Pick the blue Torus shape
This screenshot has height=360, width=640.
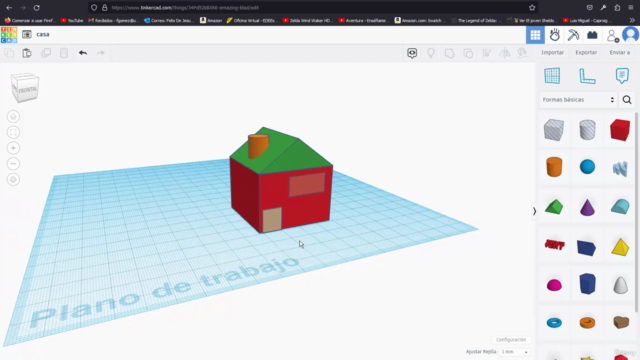tap(554, 323)
